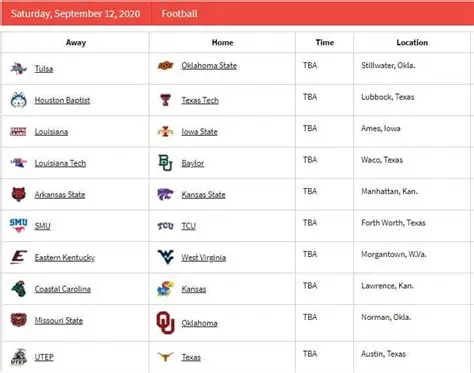Open the Coastal Carolina team link

(63, 289)
